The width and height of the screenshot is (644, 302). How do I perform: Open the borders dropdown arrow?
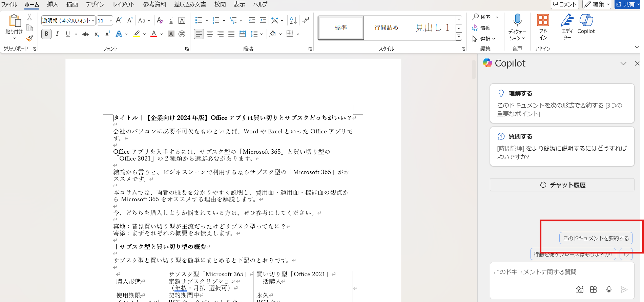(x=298, y=34)
